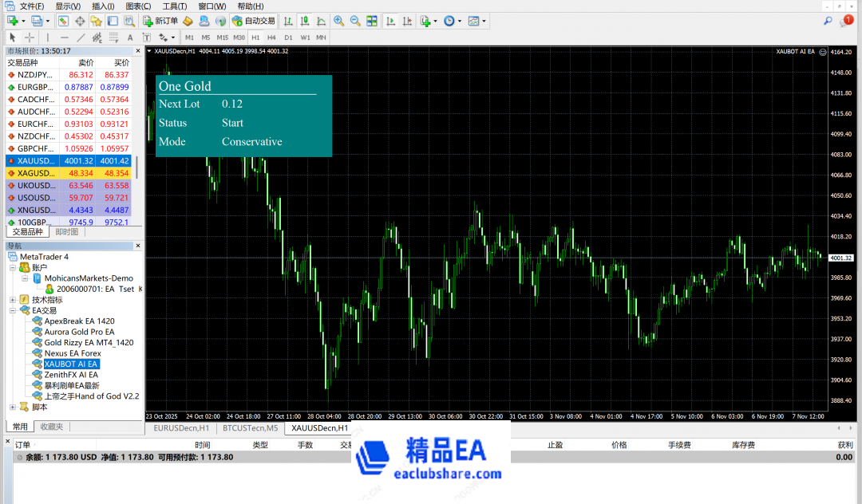862x504 pixels.
Task: Open the 新订单 new order window
Action: click(x=160, y=21)
